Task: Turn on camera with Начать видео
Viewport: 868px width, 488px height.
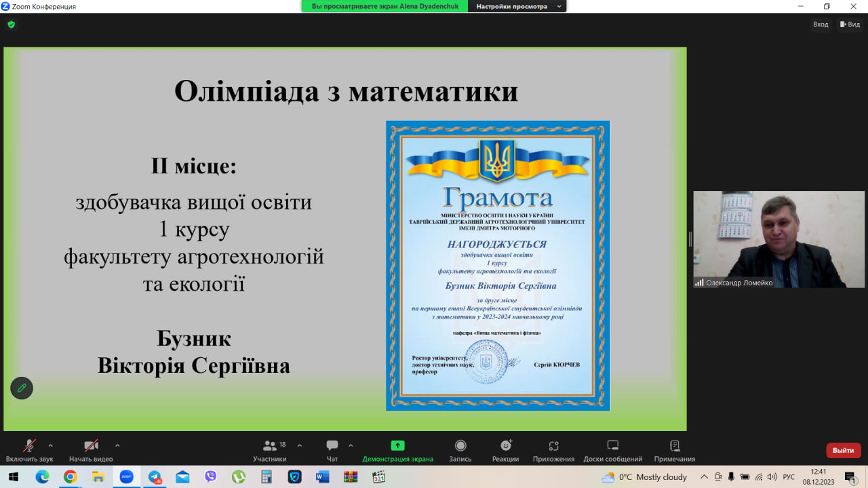Action: click(91, 451)
